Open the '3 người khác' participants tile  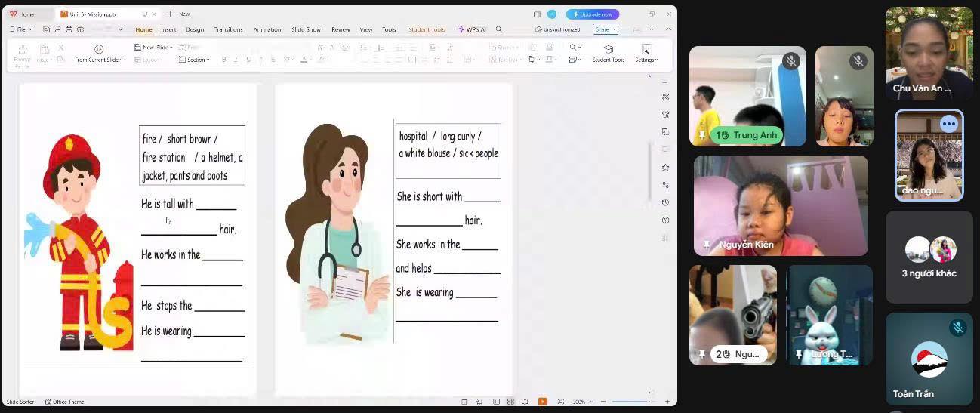[x=929, y=257]
